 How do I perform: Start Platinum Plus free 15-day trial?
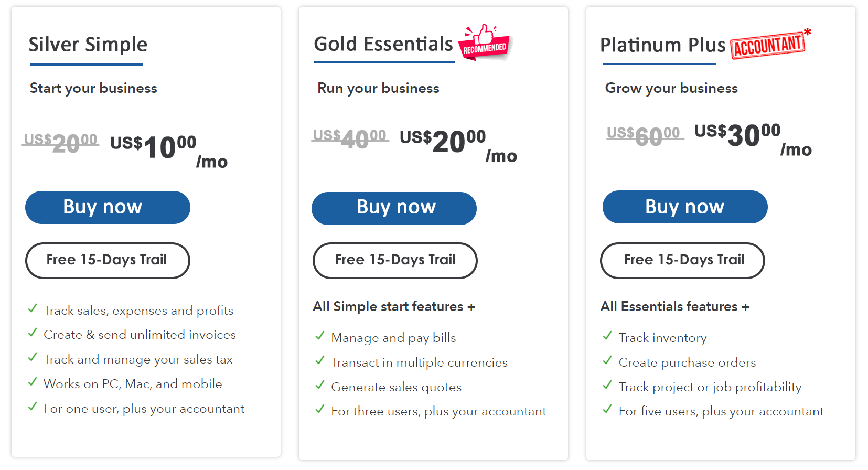pyautogui.click(x=682, y=260)
